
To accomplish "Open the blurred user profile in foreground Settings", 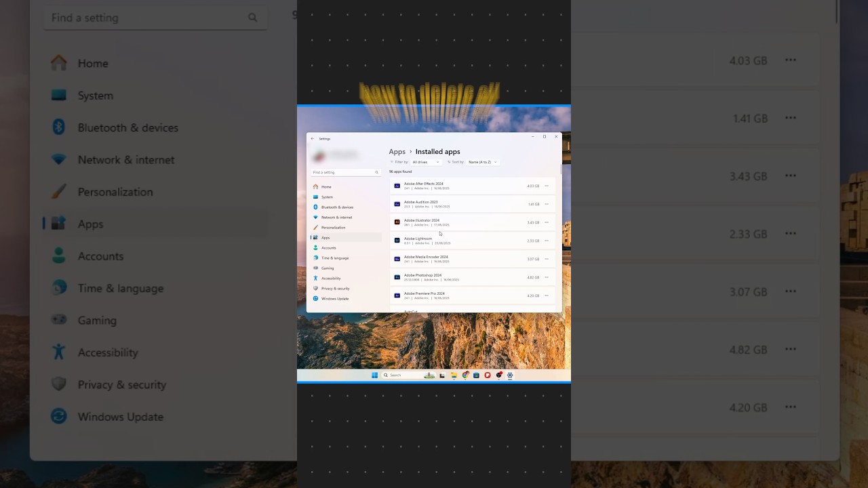I will click(336, 155).
